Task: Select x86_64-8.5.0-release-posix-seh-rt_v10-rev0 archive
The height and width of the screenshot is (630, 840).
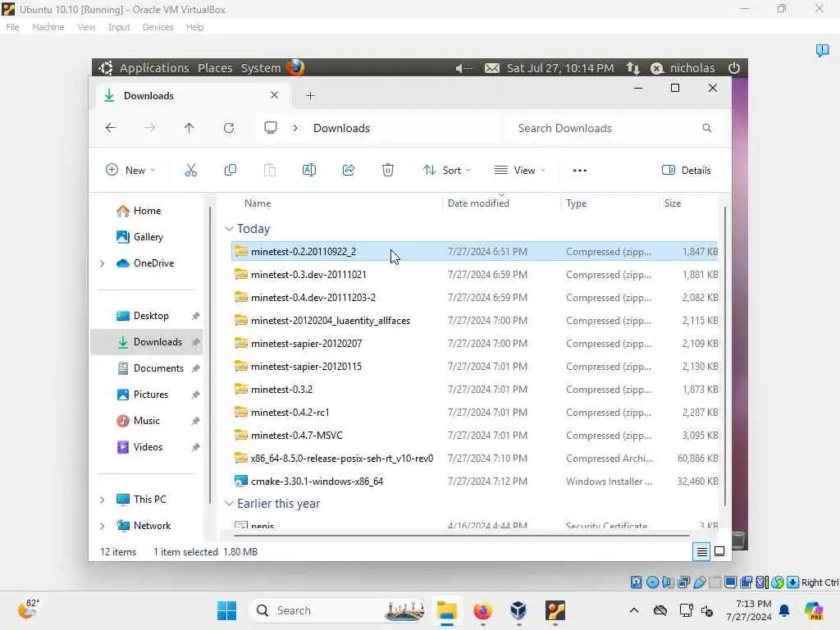Action: pyautogui.click(x=342, y=458)
